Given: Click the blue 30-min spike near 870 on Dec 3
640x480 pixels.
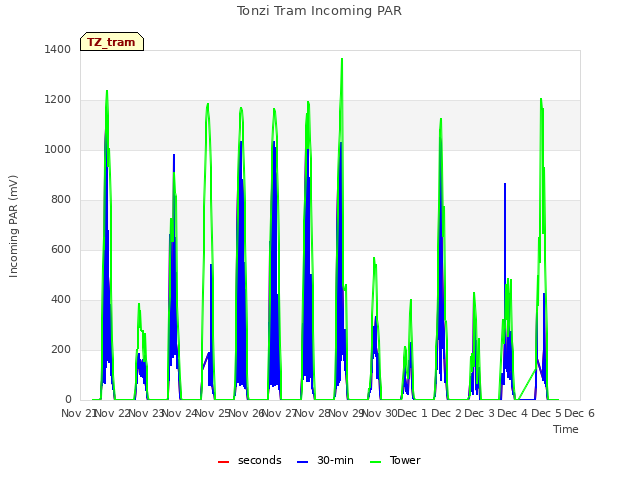Looking at the screenshot, I should [x=505, y=184].
